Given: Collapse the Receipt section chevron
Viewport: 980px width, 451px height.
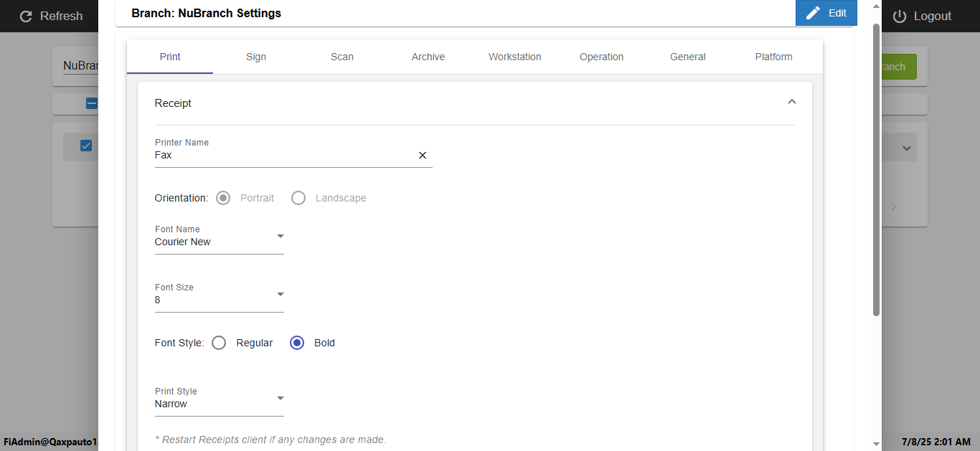Looking at the screenshot, I should (792, 103).
